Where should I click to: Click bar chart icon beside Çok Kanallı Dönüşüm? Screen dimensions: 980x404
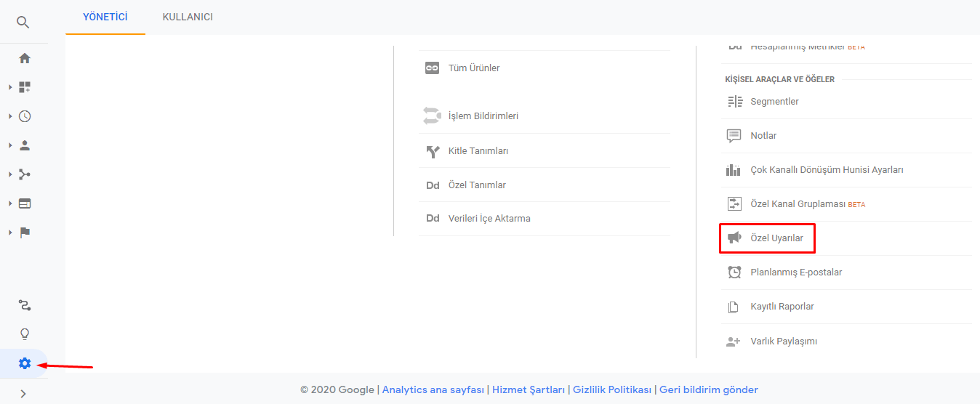pos(734,170)
